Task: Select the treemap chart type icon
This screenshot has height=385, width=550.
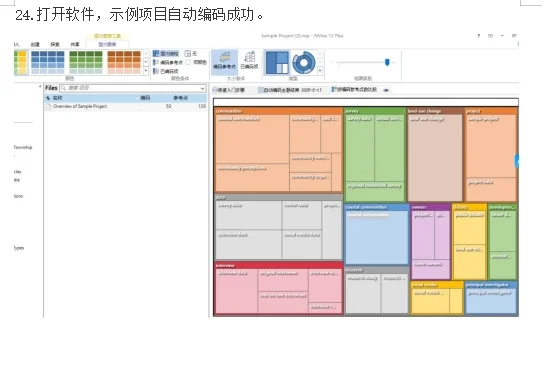Action: pyautogui.click(x=277, y=62)
